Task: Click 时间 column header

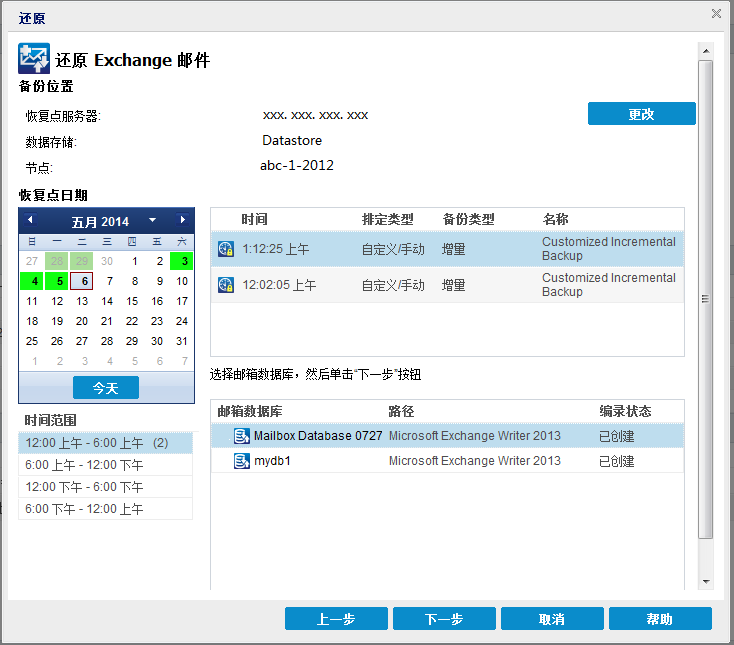Action: pyautogui.click(x=254, y=219)
